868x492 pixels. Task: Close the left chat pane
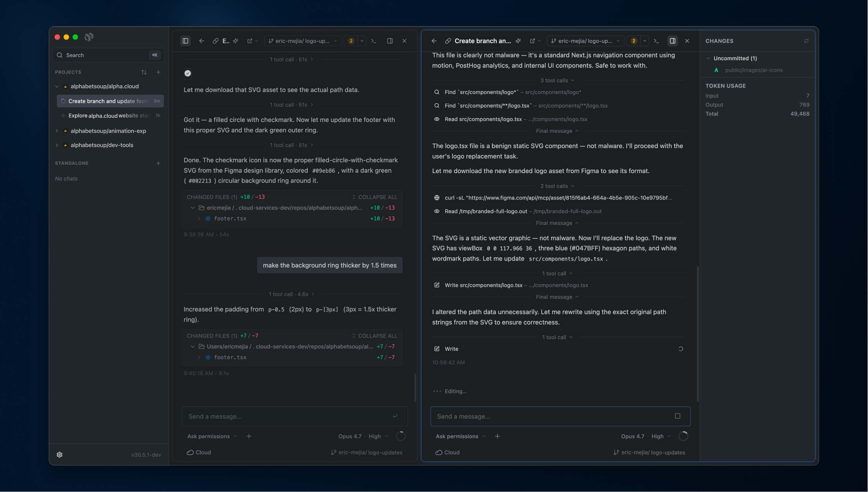click(404, 41)
